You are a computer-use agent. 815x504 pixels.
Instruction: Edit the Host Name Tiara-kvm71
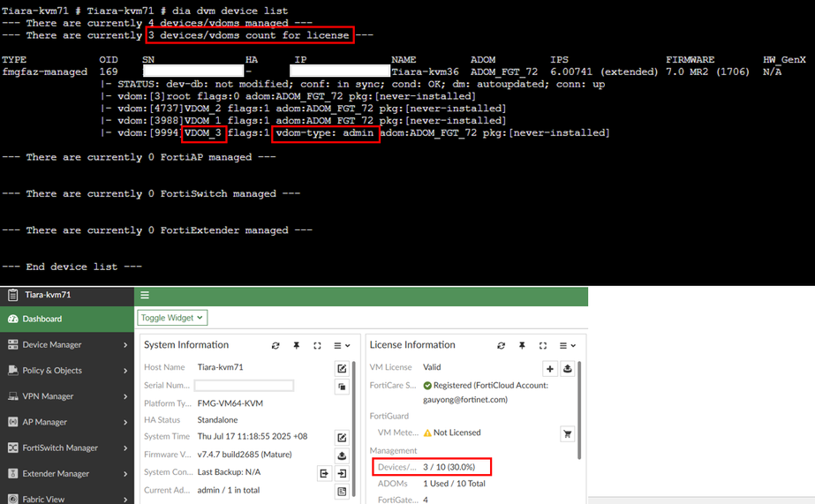coord(342,368)
